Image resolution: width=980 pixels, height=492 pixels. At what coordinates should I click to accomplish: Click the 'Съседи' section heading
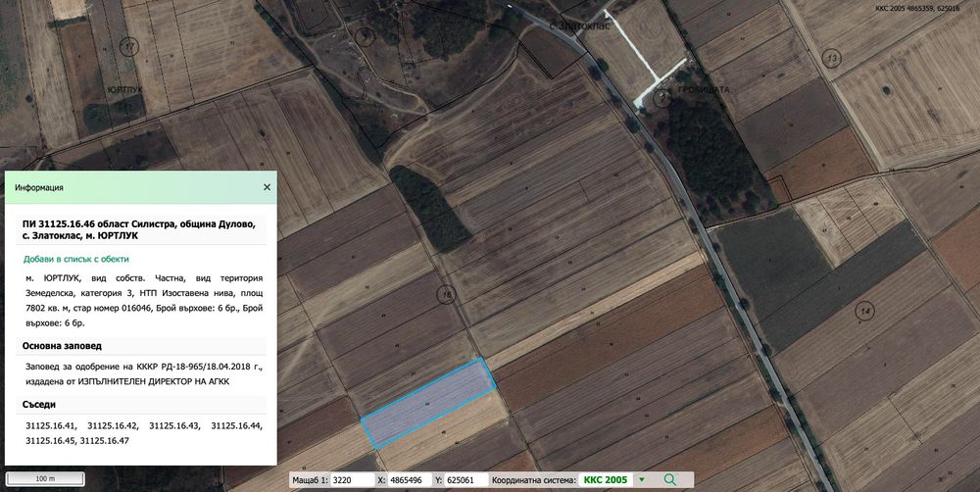[x=39, y=405]
